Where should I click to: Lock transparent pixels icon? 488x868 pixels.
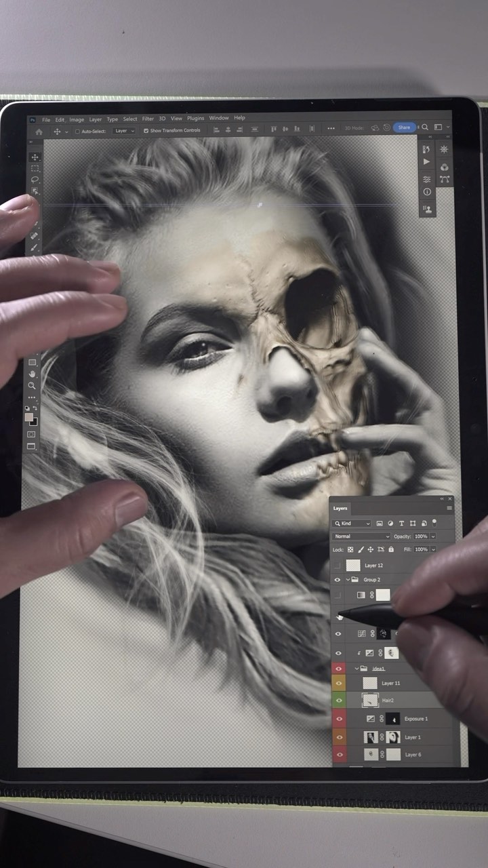tap(350, 549)
